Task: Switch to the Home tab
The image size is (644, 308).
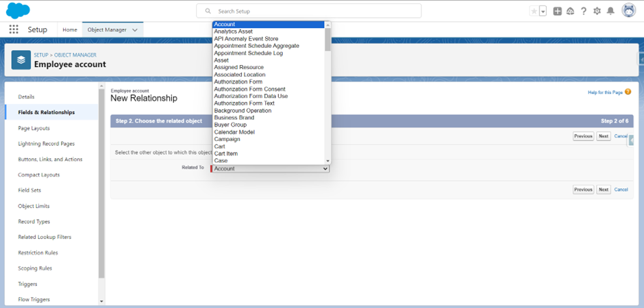Action: click(x=70, y=29)
